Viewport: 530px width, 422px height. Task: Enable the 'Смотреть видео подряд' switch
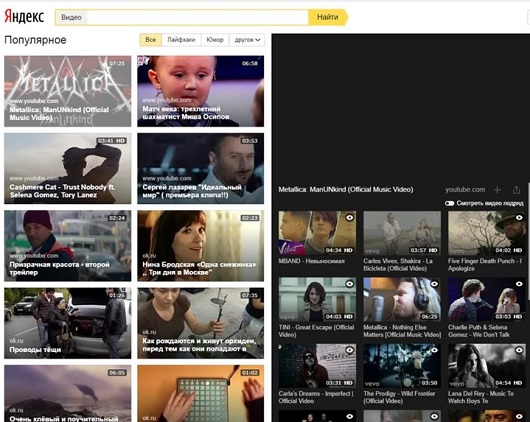[x=450, y=203]
